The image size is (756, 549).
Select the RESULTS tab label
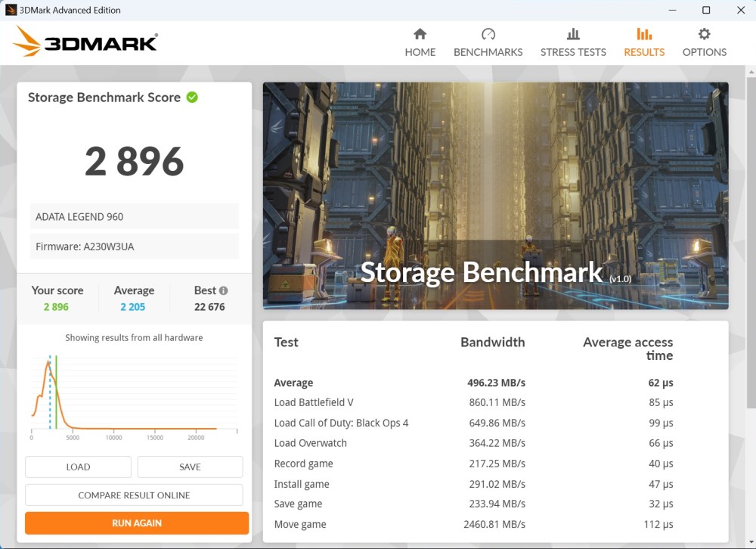(644, 52)
